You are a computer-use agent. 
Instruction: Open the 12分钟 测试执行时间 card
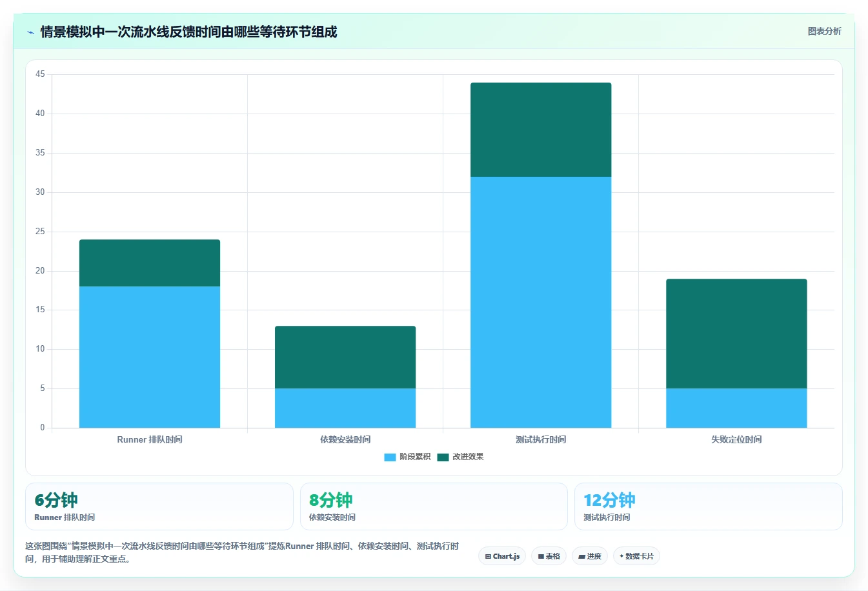(709, 506)
